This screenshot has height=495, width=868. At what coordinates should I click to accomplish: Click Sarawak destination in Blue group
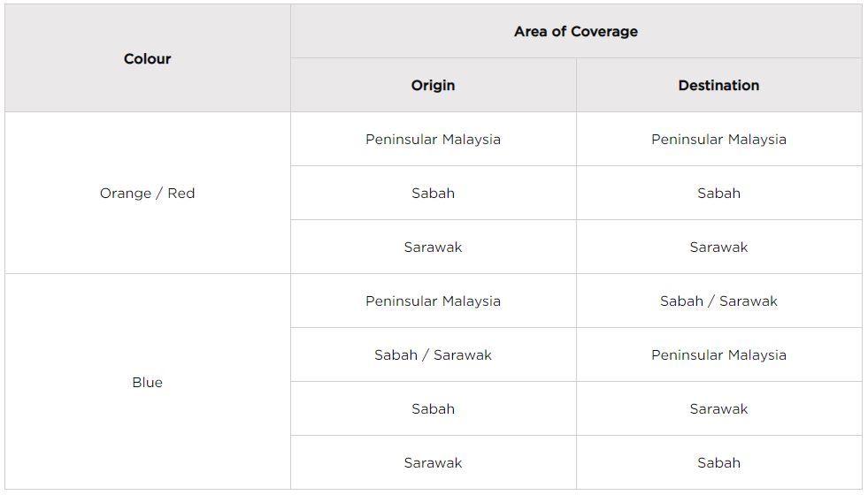coord(718,408)
